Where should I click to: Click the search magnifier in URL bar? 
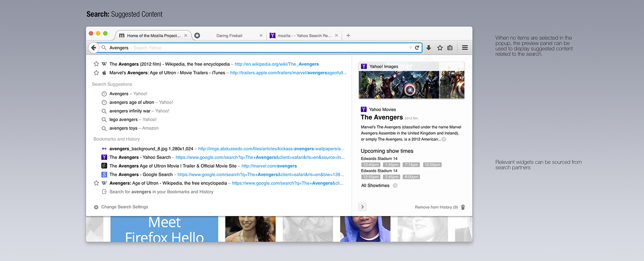coord(104,47)
